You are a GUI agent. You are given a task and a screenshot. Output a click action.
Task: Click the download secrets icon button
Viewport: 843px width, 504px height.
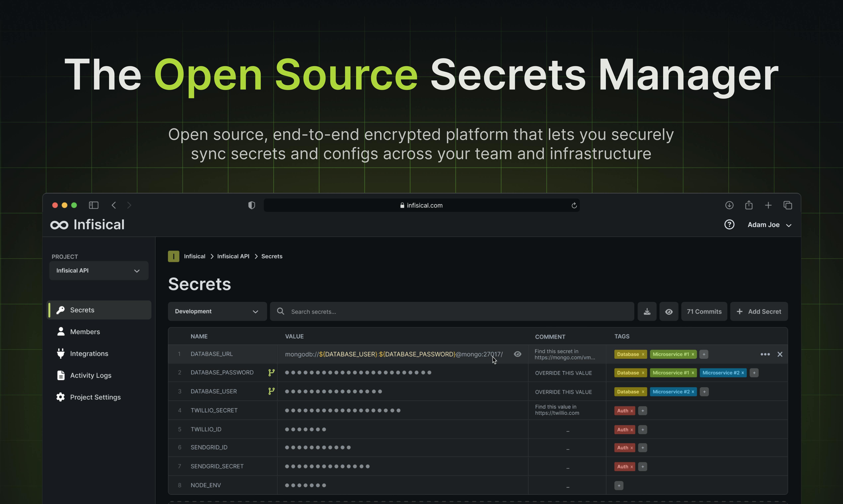pyautogui.click(x=647, y=311)
